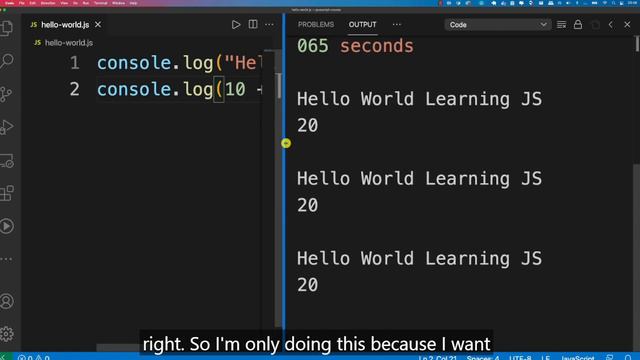Open the notifications bell in status bar
The image size is (640, 360).
(628, 358)
